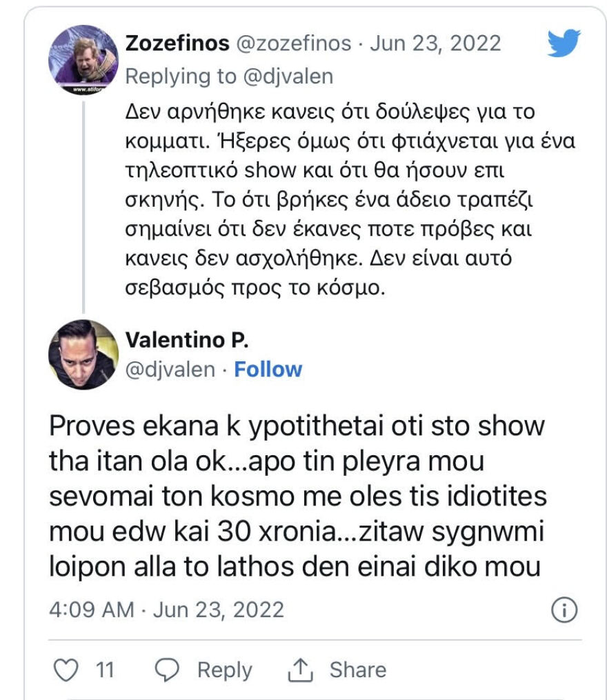Open the reply composer via the Reply icon
The image size is (607, 700).
tap(169, 668)
